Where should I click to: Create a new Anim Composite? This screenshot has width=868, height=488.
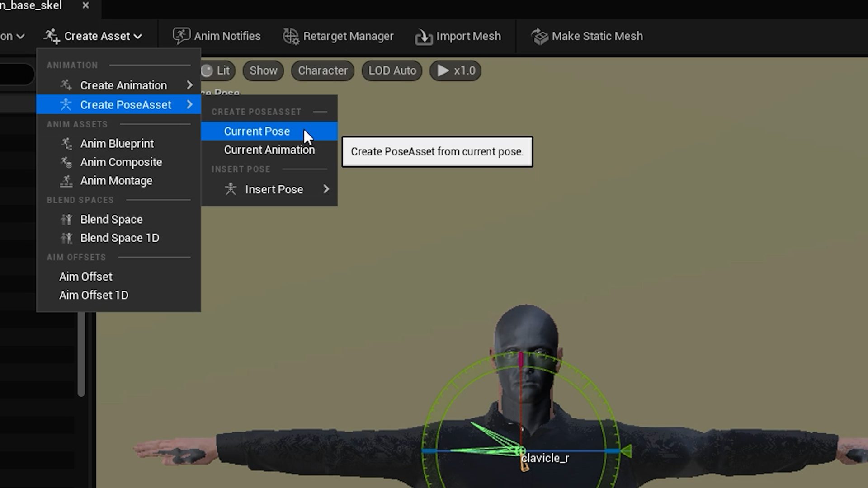(x=118, y=162)
